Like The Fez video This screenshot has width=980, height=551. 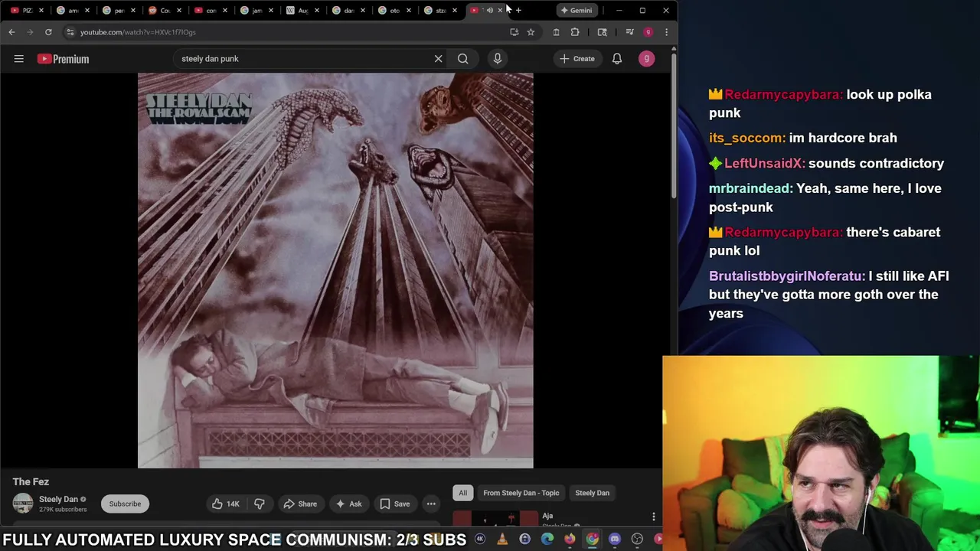coord(226,504)
